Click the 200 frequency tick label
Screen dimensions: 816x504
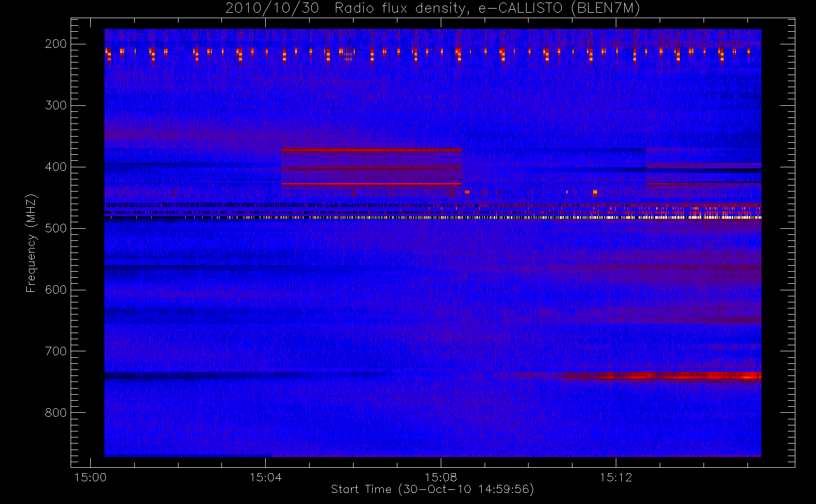click(55, 44)
